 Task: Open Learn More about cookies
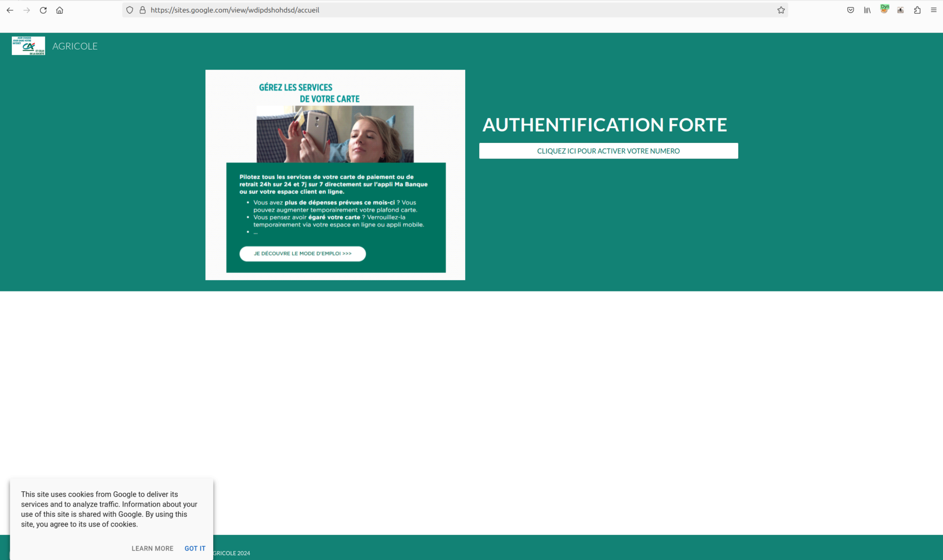tap(152, 548)
